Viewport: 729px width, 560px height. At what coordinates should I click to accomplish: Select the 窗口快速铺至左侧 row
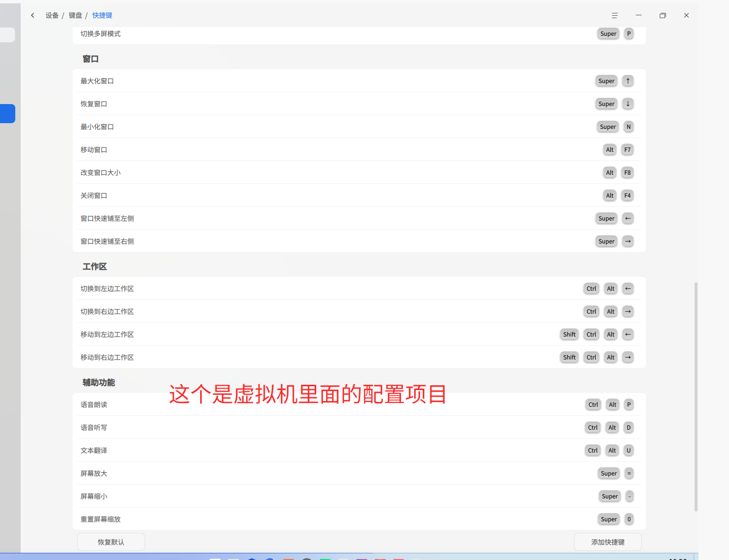pyautogui.click(x=359, y=218)
